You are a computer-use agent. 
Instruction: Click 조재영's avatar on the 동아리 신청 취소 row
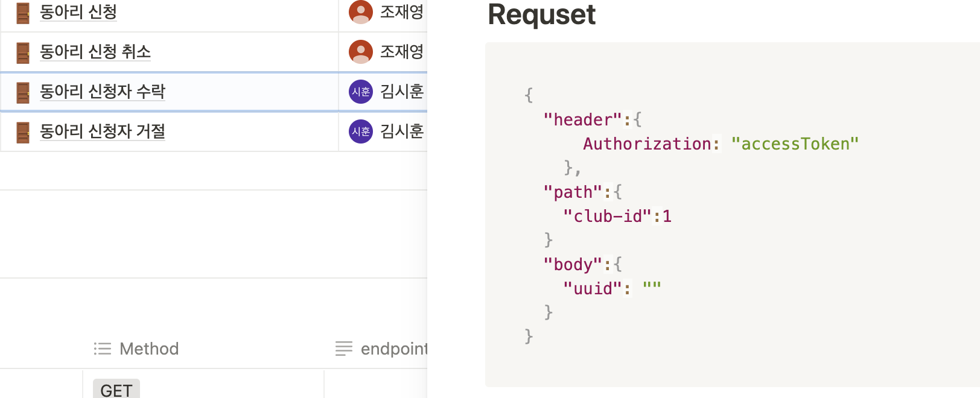click(x=360, y=51)
